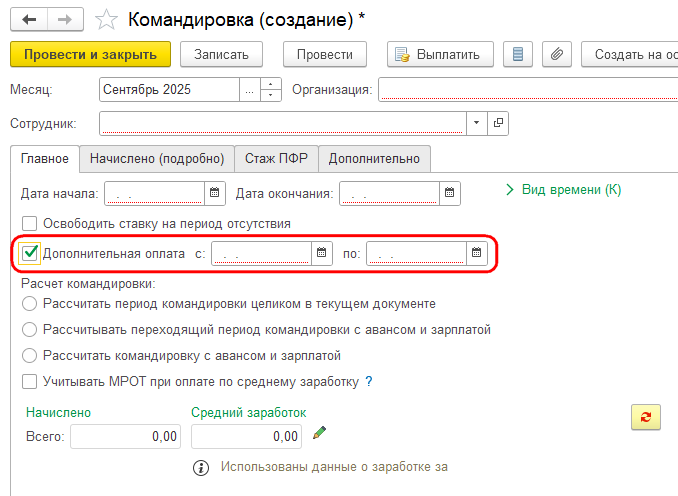Viewport: 678px width, 496px height.
Task: Enable Освободить ставку на период отсутствия
Action: click(29, 224)
